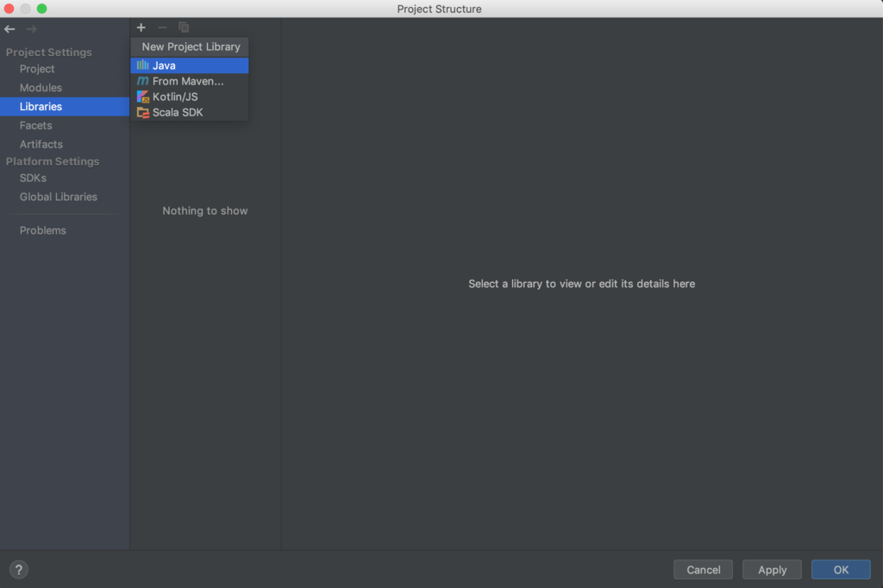Select From Maven... library option
Screen dimensions: 883x588
click(x=189, y=81)
